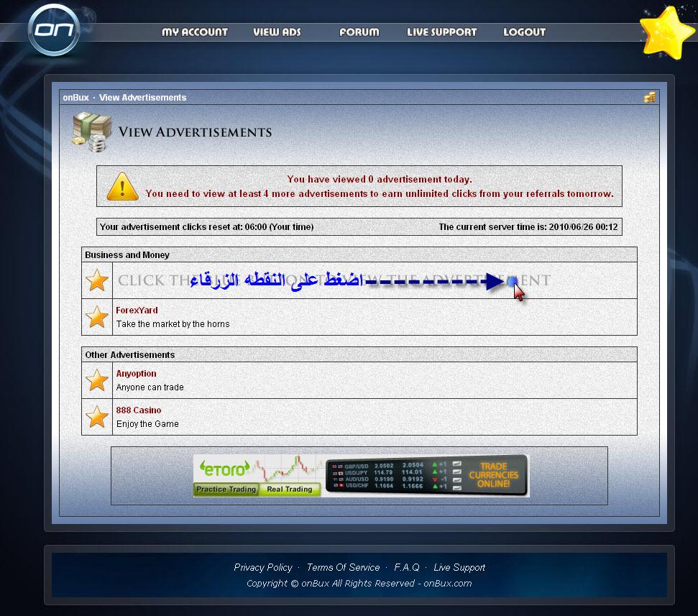The width and height of the screenshot is (698, 616).
Task: Open the Anyoption advertisement link
Action: click(x=136, y=374)
